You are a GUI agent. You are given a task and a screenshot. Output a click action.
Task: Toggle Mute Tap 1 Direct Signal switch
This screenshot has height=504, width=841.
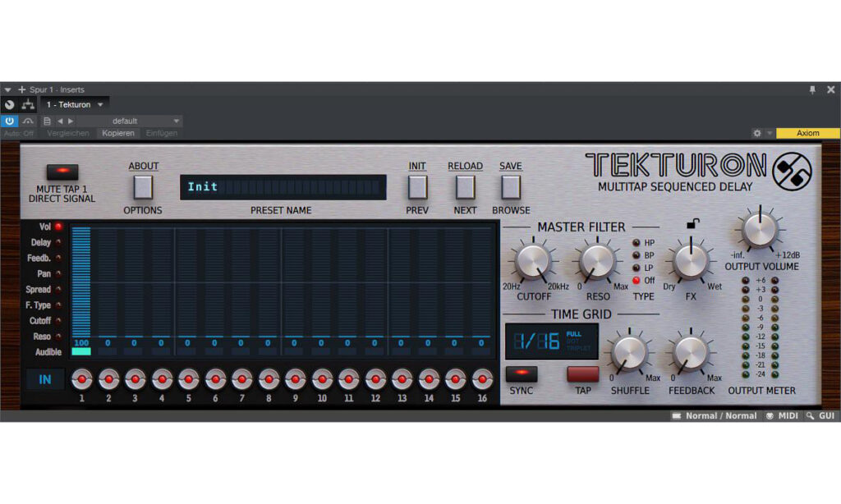62,172
